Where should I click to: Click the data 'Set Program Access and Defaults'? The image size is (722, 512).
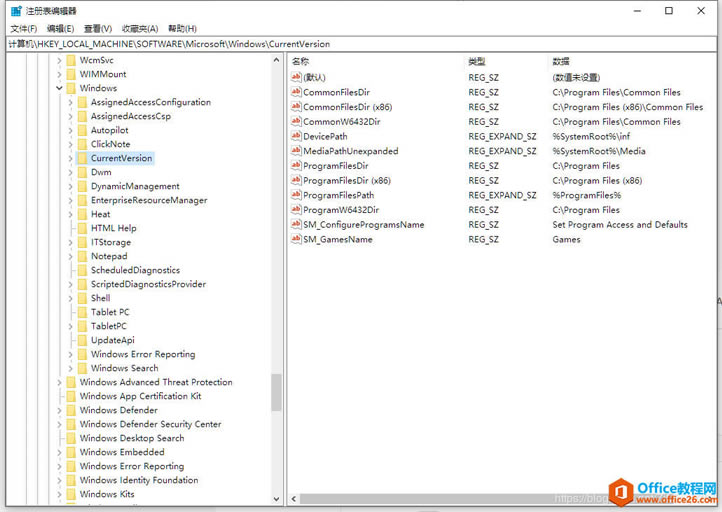pos(620,225)
